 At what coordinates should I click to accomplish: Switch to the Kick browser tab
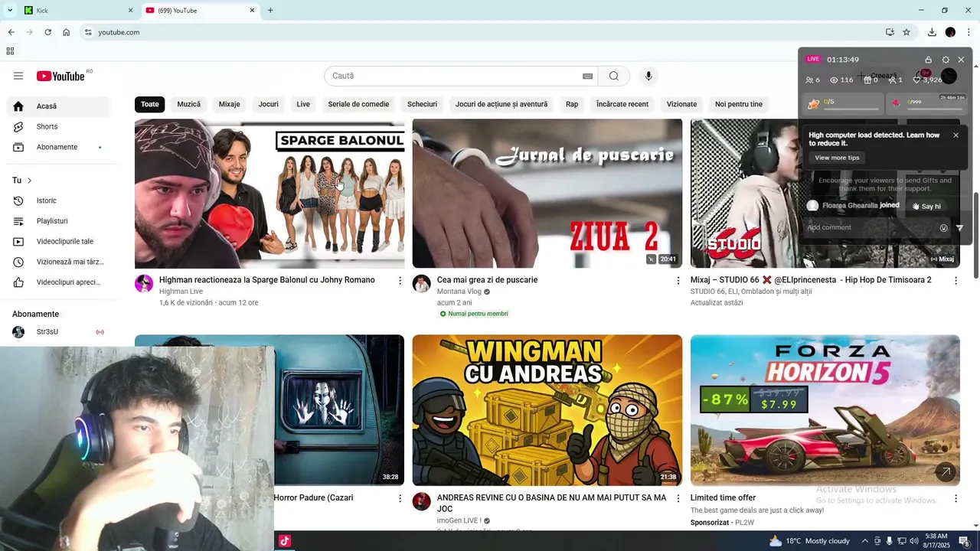pos(77,11)
